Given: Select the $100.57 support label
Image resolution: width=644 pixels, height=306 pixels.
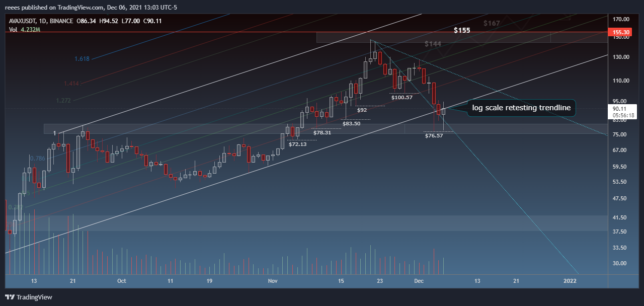Looking at the screenshot, I should pos(402,97).
